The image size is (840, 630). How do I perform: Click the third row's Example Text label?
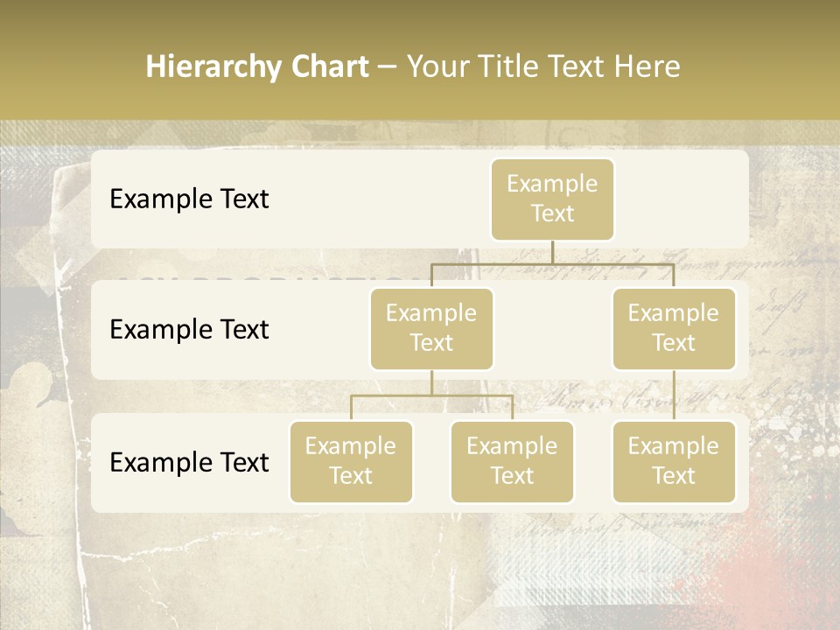tap(189, 463)
